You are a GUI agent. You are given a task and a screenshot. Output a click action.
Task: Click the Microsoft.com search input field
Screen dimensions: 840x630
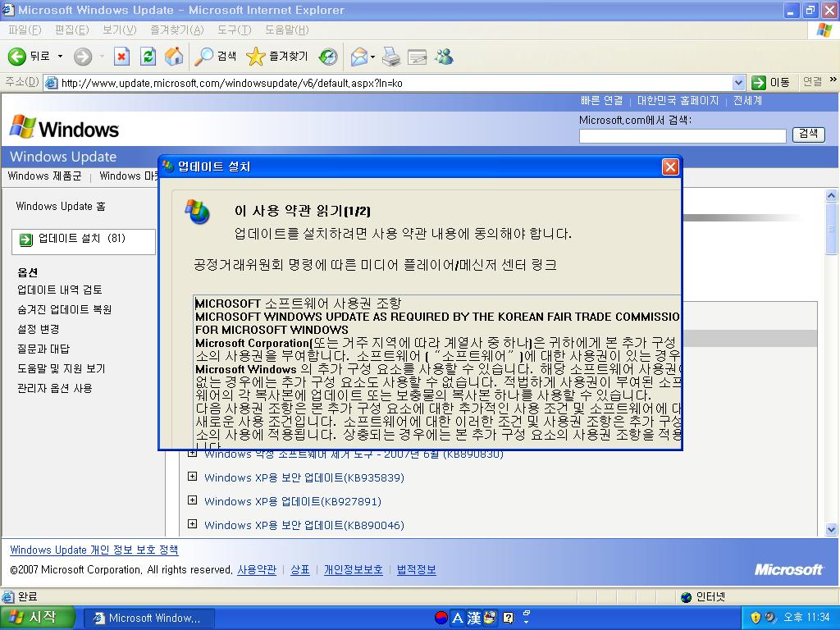click(682, 135)
